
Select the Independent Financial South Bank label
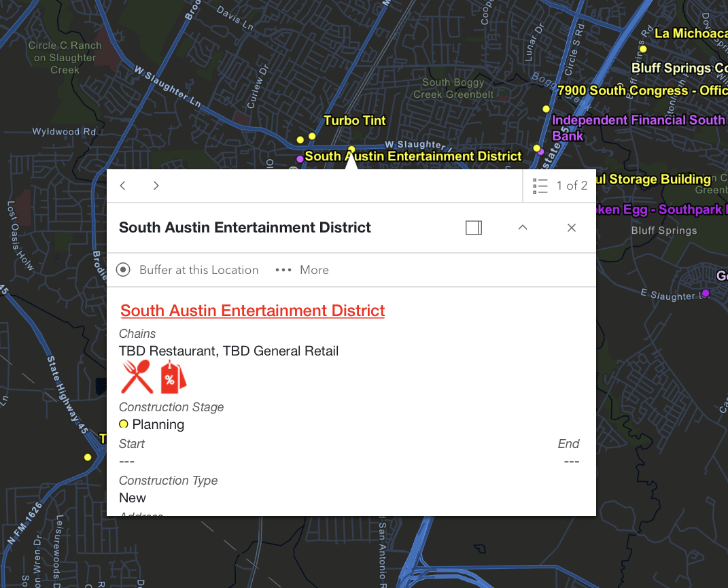pyautogui.click(x=639, y=128)
